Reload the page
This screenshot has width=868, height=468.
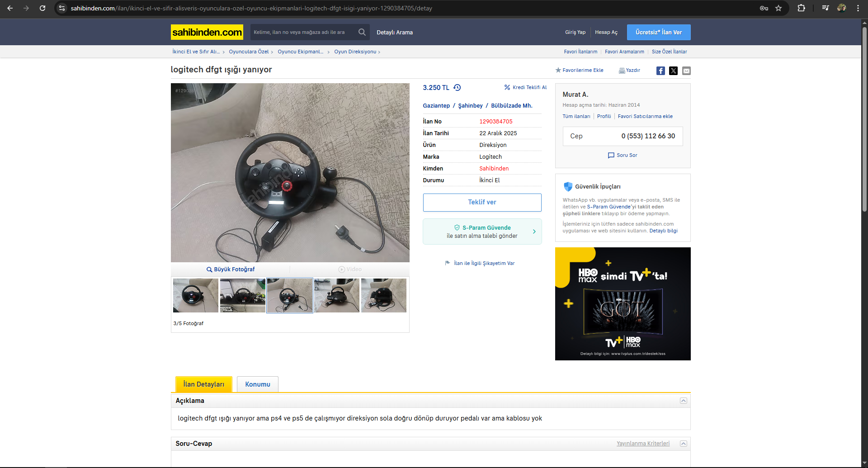(x=42, y=8)
